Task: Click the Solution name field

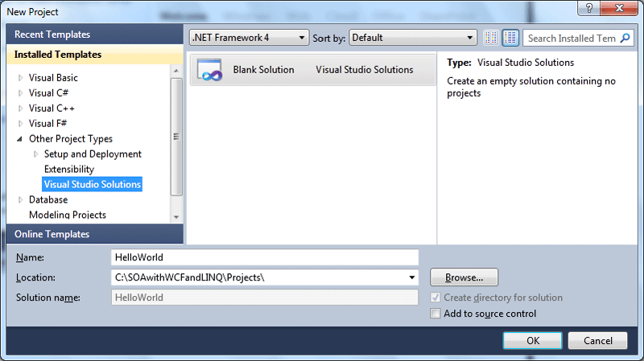Action: tap(265, 297)
